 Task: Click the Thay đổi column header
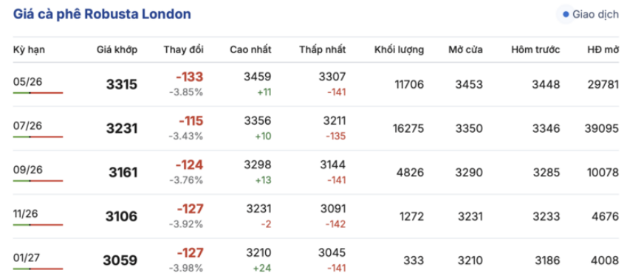184,50
